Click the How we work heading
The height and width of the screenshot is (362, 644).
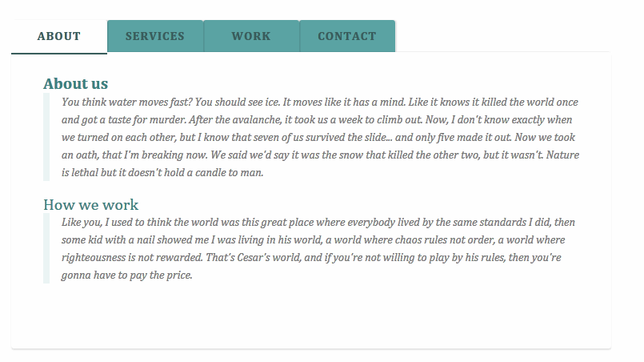90,204
